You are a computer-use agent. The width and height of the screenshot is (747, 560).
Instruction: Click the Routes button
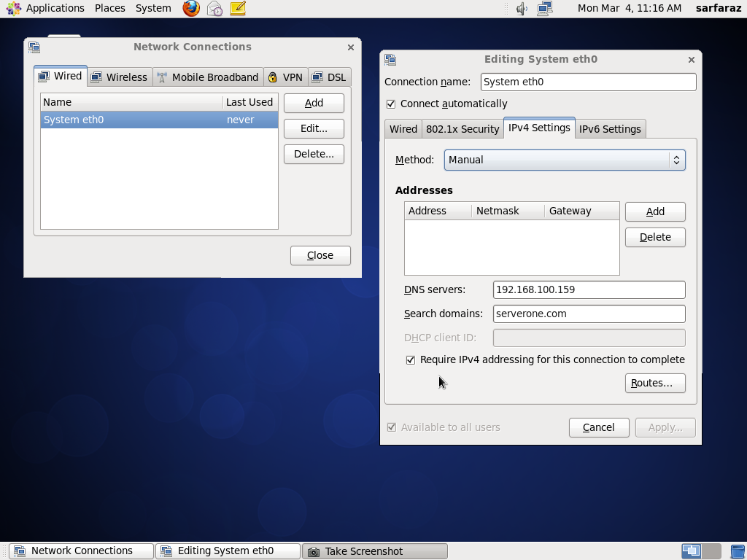click(x=654, y=383)
